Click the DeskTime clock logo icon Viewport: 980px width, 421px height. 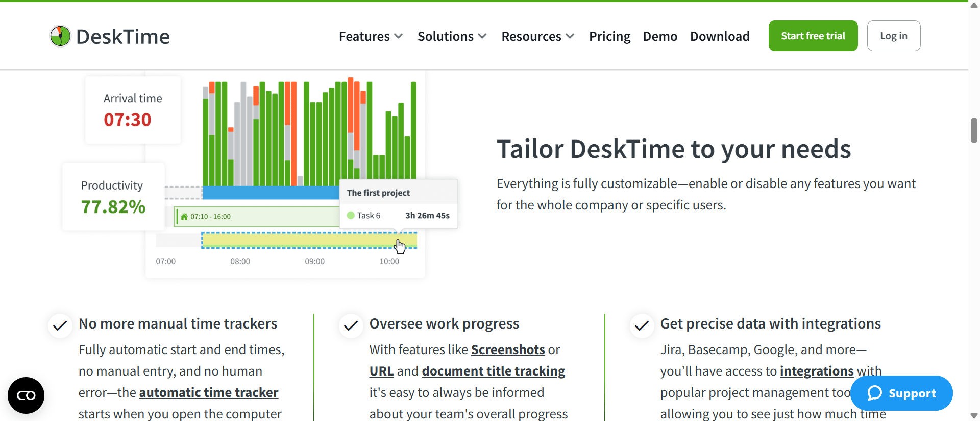tap(60, 36)
